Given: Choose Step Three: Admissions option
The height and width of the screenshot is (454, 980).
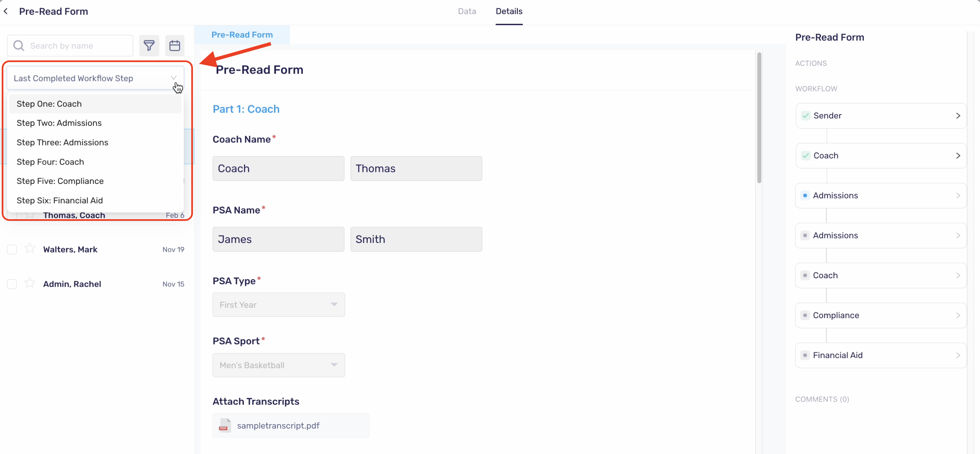Looking at the screenshot, I should [95, 142].
